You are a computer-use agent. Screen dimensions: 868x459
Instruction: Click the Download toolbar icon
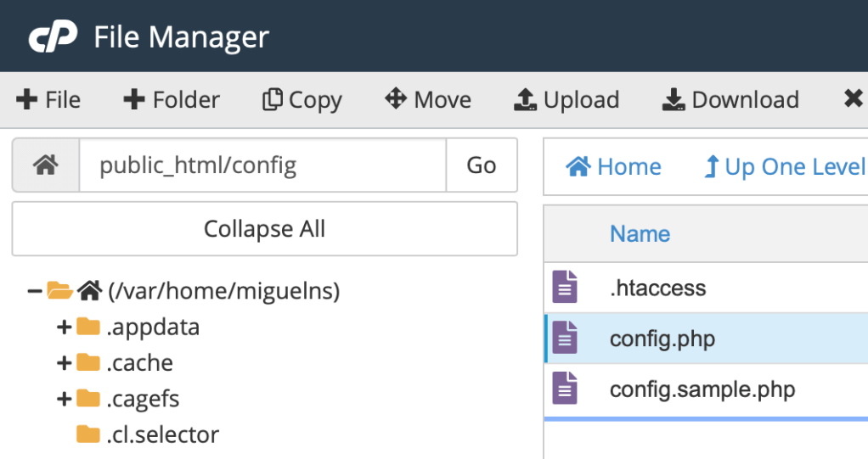pyautogui.click(x=674, y=100)
